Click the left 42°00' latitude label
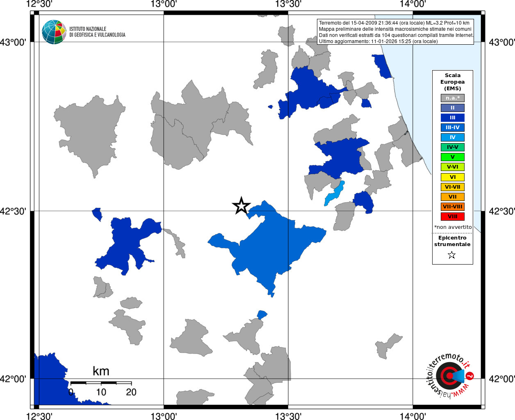515x420 pixels. (13, 379)
